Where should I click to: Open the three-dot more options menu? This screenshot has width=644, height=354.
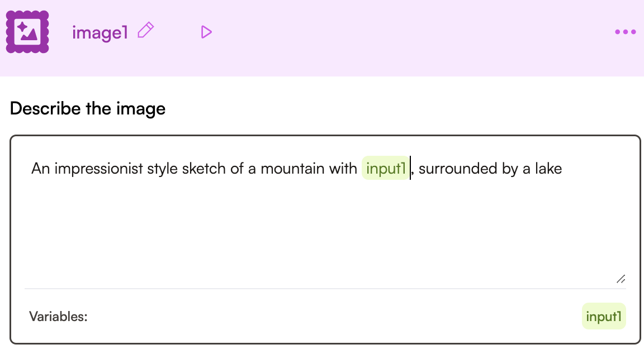coord(625,32)
